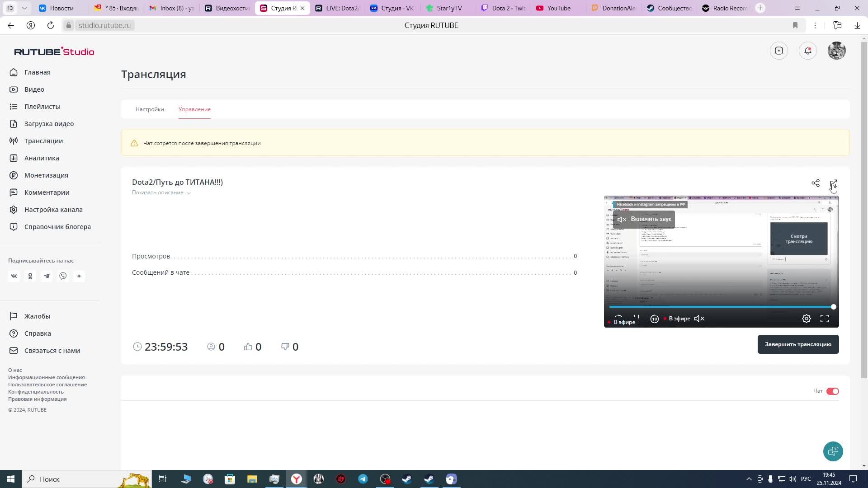The image size is (868, 488).
Task: Click Завершить трансляцию button
Action: click(x=798, y=344)
